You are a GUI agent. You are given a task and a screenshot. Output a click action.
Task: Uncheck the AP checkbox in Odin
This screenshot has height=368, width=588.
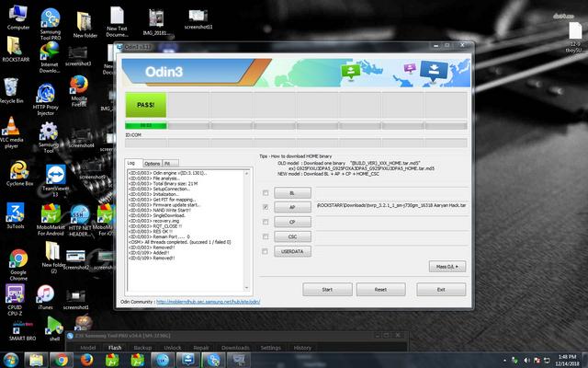pyautogui.click(x=266, y=207)
